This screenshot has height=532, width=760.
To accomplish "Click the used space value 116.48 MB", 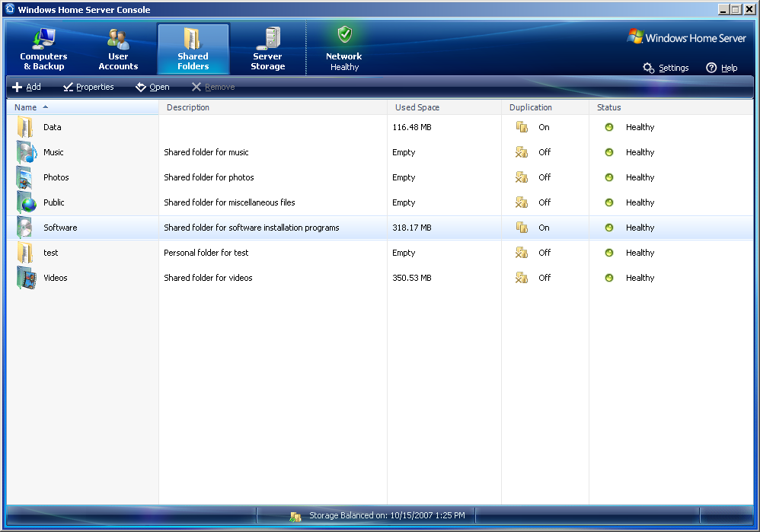I will coord(412,127).
